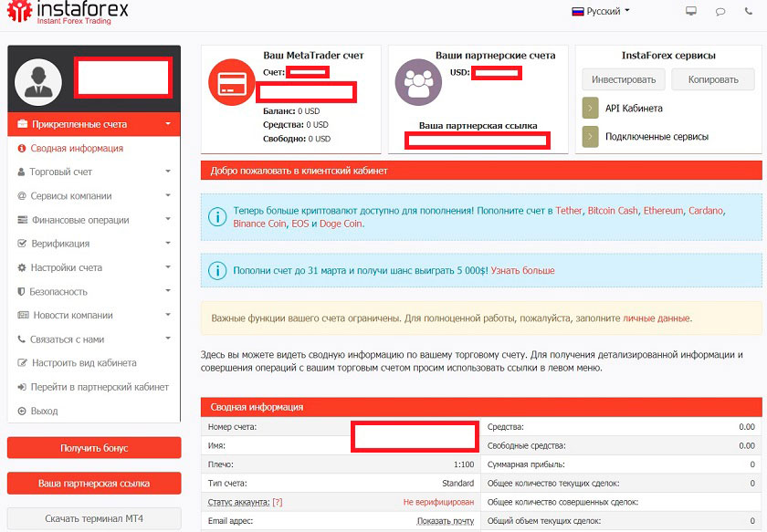Expand the Связаться с нами arrow
Image resolution: width=767 pixels, height=532 pixels.
point(168,339)
